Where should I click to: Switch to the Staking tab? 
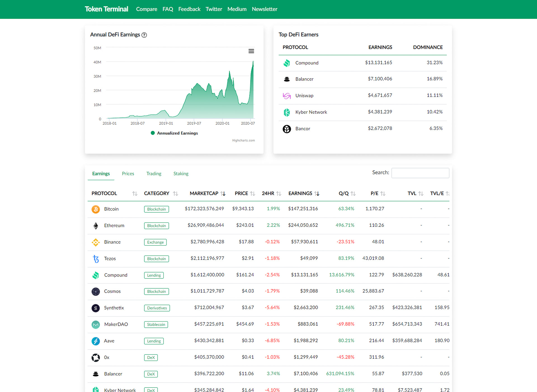pos(181,174)
